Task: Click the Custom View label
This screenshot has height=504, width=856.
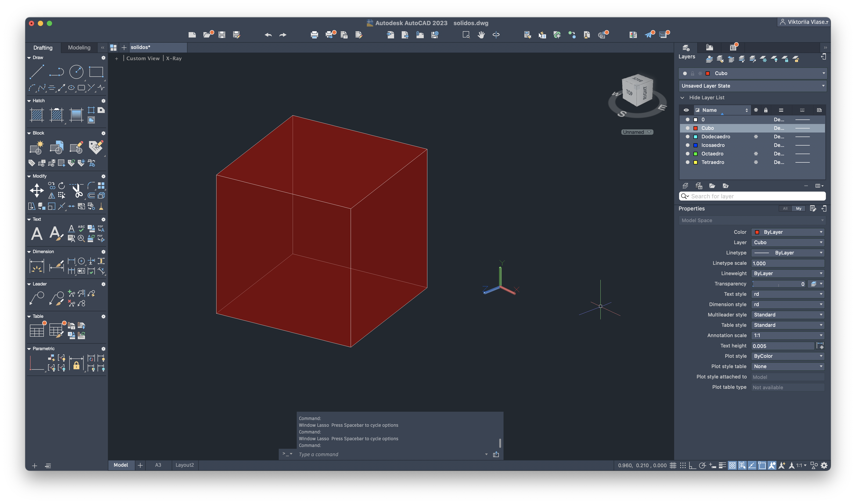Action: point(143,58)
